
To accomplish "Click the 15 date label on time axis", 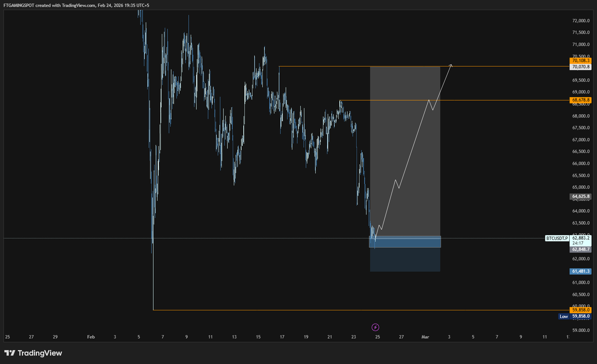I will coord(258,337).
